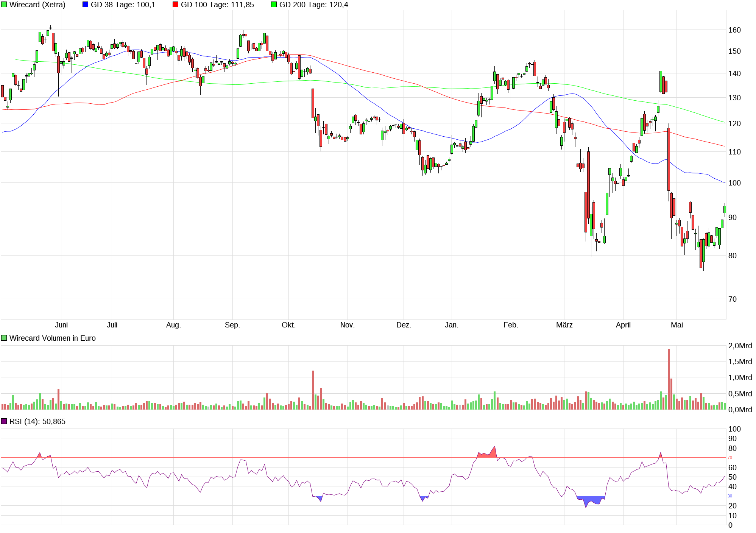Click the Mai month label on the time axis
The height and width of the screenshot is (533, 756).
pyautogui.click(x=677, y=325)
